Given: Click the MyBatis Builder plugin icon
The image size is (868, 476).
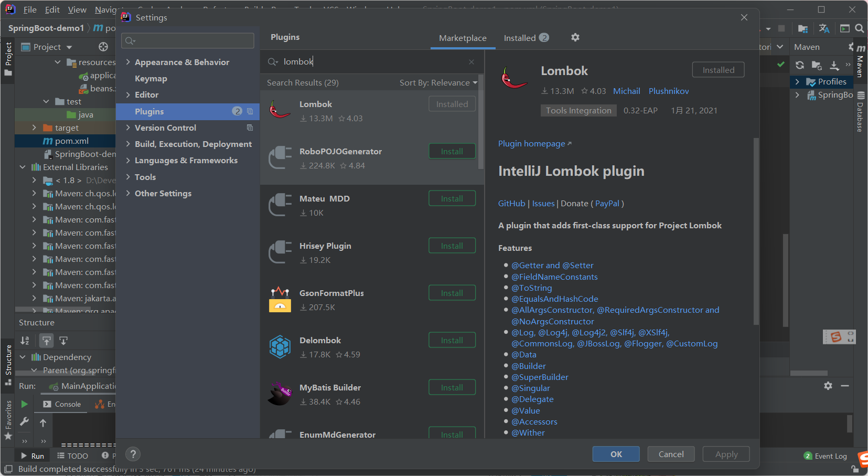Looking at the screenshot, I should [280, 394].
